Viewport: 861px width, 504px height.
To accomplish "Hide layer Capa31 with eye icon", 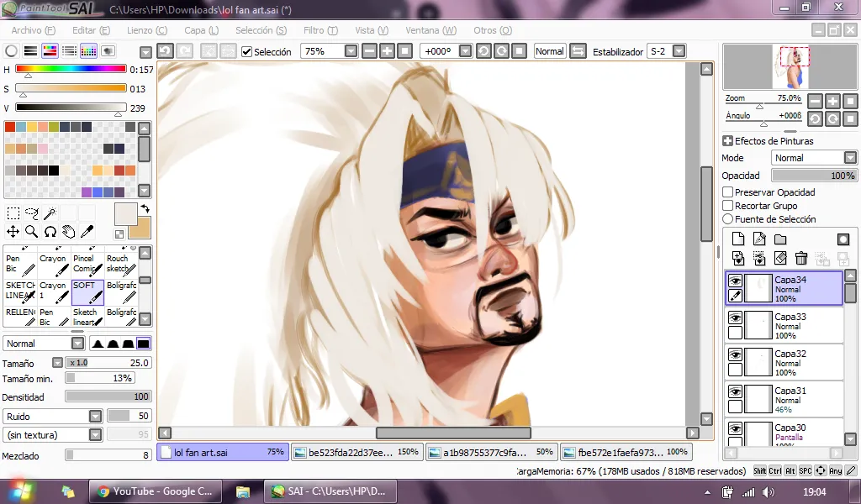I will (x=735, y=391).
